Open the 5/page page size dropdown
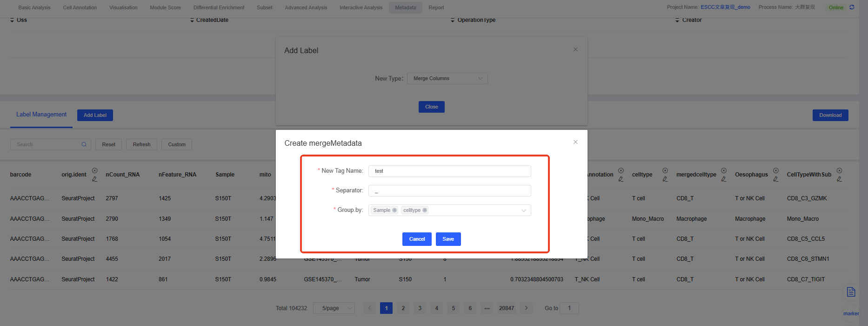The width and height of the screenshot is (868, 326). coord(334,308)
